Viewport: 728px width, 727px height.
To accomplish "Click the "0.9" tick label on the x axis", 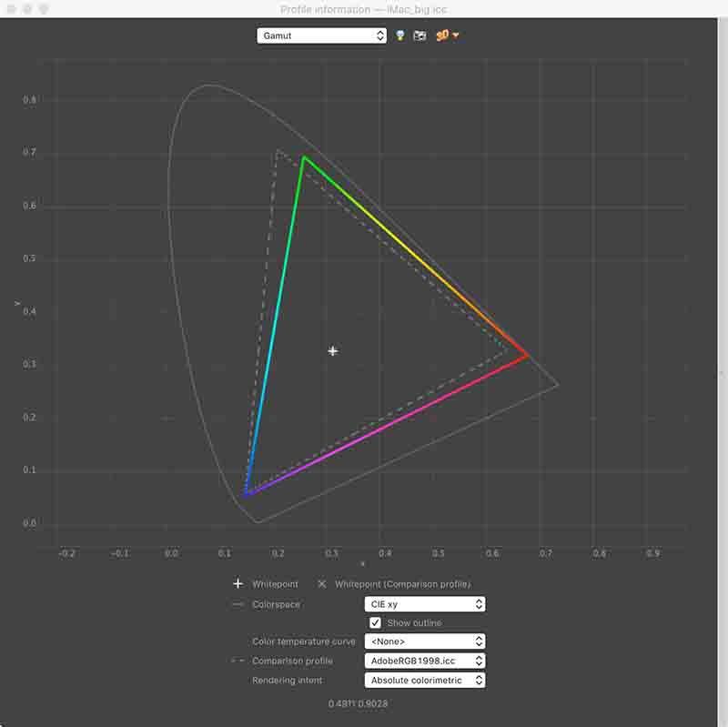I will pyautogui.click(x=652, y=553).
